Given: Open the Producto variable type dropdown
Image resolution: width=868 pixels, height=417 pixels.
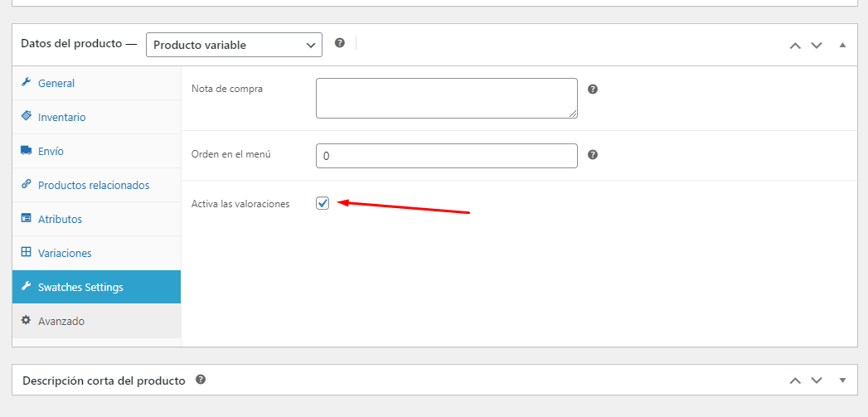Looking at the screenshot, I should (234, 45).
